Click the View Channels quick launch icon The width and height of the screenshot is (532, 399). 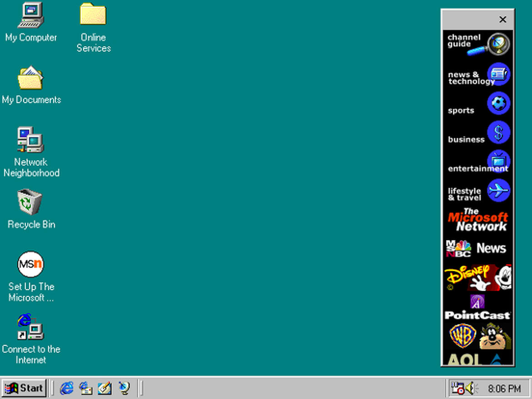click(124, 388)
